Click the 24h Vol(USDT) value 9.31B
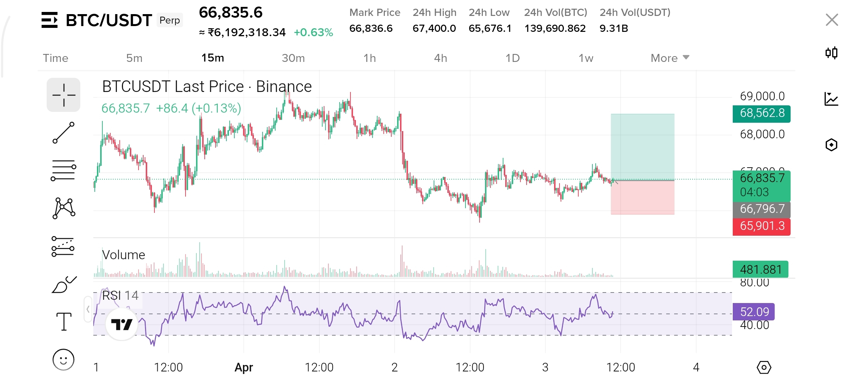The width and height of the screenshot is (868, 391). tap(614, 29)
